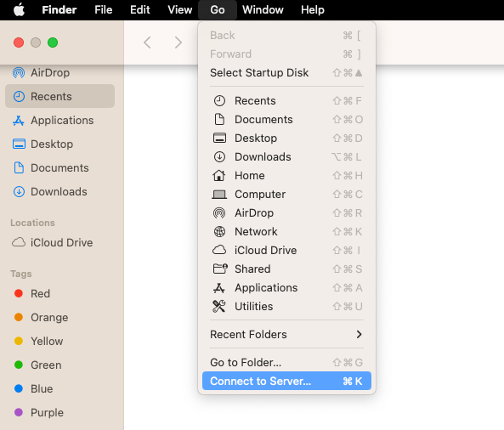
Task: Click the Recents clock icon in the sidebar
Action: point(19,96)
